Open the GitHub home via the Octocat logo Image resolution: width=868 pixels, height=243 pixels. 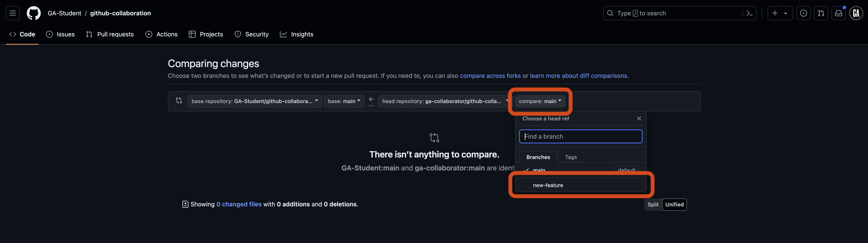tap(33, 13)
